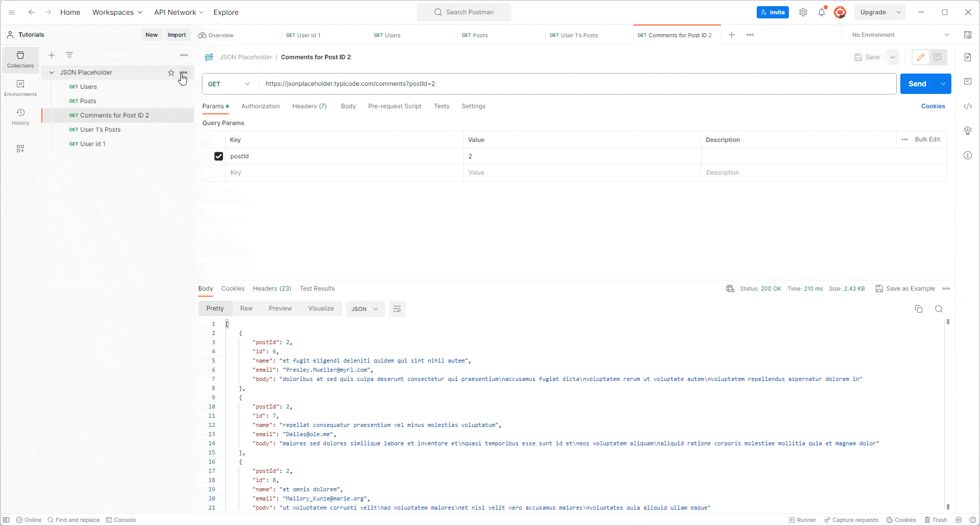The width and height of the screenshot is (980, 526).
Task: Click Bulk Edit for query params
Action: (x=927, y=139)
